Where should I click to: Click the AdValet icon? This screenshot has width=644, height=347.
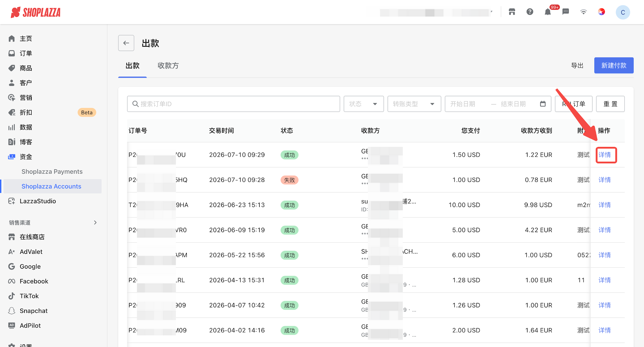coord(12,252)
